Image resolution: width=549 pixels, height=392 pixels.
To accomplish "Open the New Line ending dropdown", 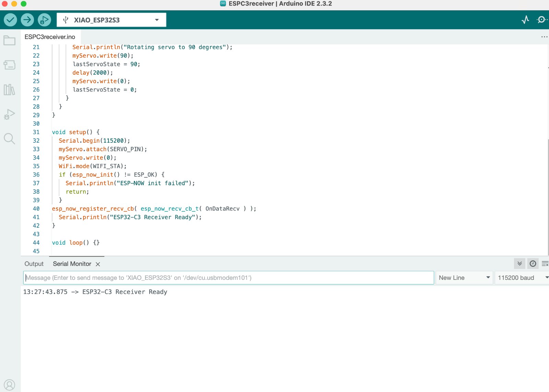I will coord(464,278).
